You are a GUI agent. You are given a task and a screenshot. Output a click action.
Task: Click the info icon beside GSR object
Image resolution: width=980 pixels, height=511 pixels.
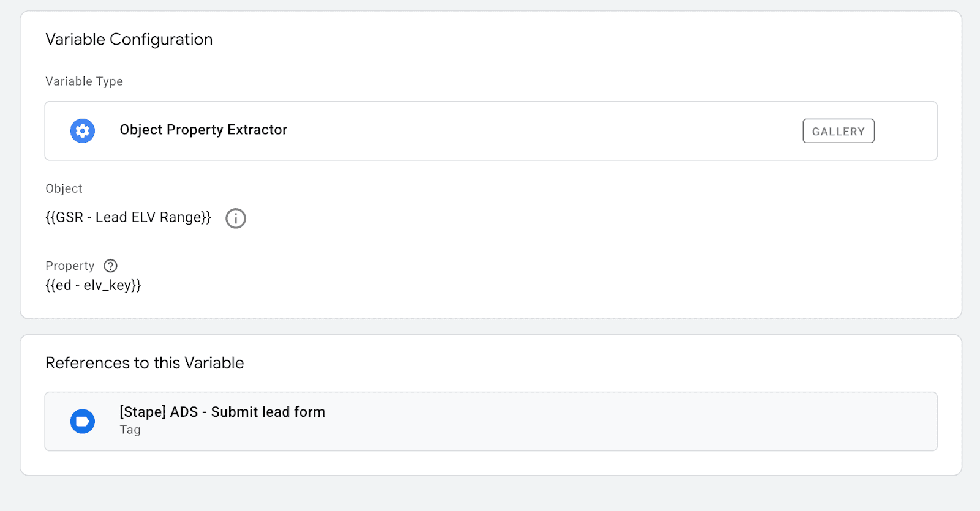pyautogui.click(x=236, y=218)
